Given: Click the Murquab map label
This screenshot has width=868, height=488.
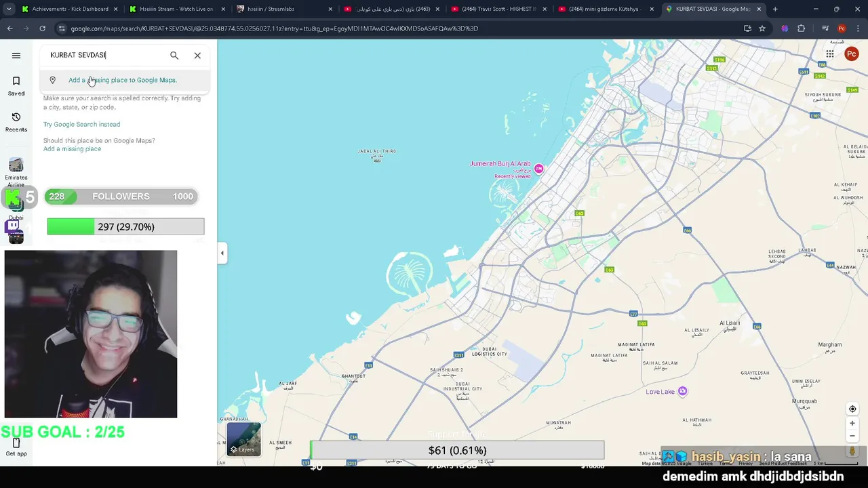Looking at the screenshot, I should [805, 403].
